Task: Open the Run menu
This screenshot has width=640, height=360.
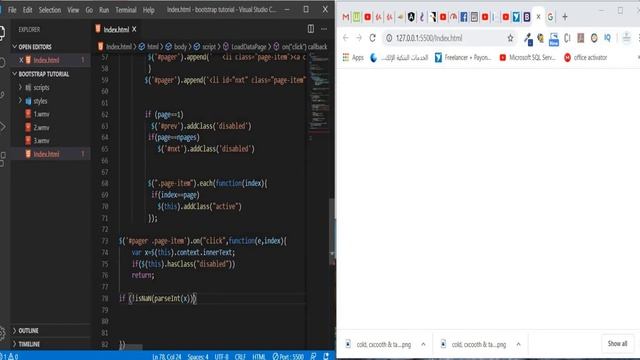Action: click(104, 10)
